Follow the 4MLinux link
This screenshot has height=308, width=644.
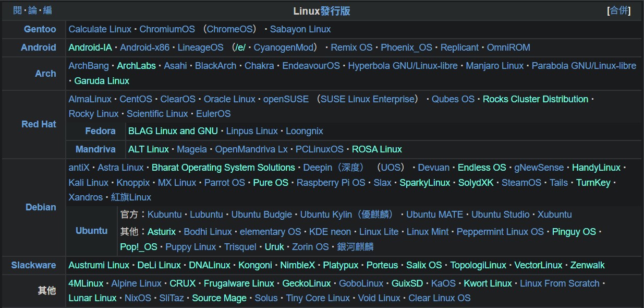tap(86, 283)
